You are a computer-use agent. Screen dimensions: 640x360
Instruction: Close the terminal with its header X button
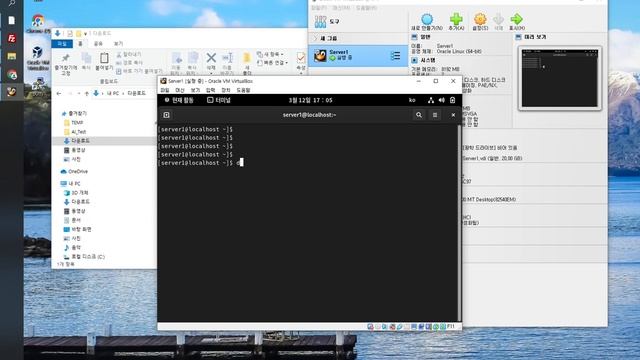[453, 115]
